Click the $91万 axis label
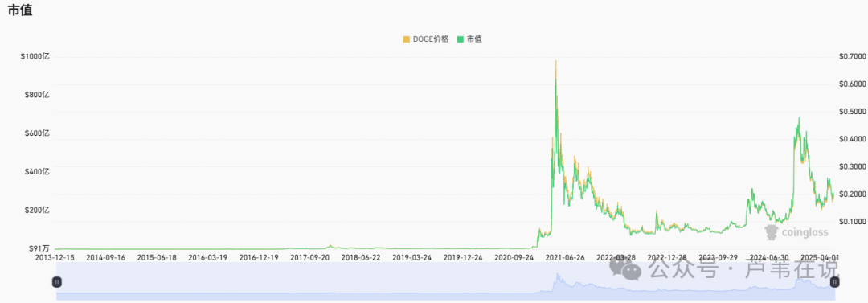The height and width of the screenshot is (303, 868). click(39, 248)
